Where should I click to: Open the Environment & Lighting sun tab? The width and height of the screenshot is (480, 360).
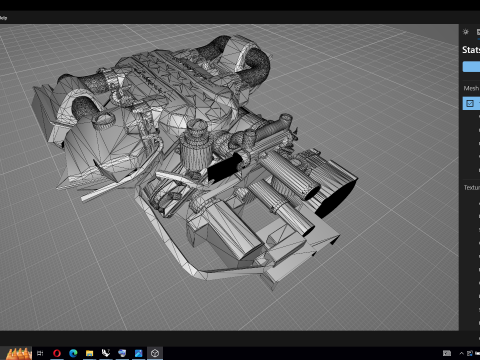(x=466, y=32)
